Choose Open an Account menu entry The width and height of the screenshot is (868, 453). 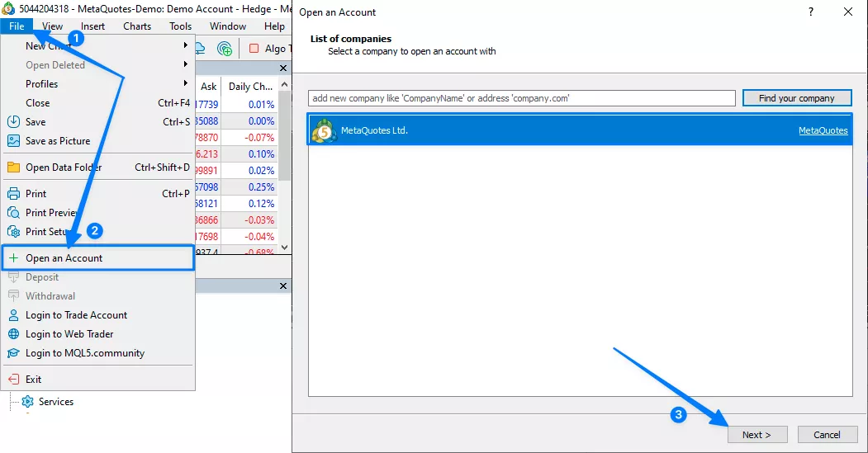64,258
